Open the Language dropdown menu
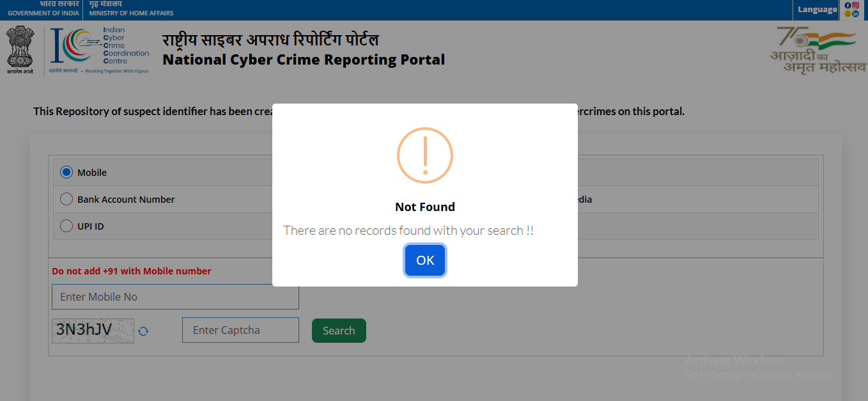 (817, 10)
